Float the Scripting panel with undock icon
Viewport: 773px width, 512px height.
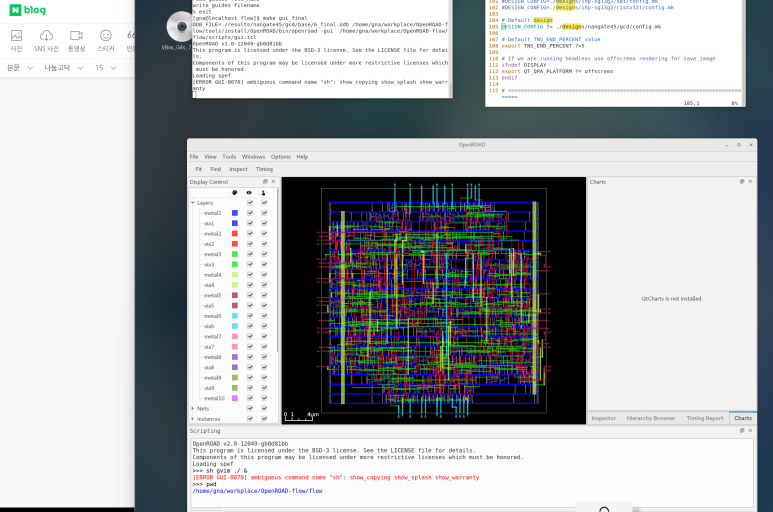[742, 431]
